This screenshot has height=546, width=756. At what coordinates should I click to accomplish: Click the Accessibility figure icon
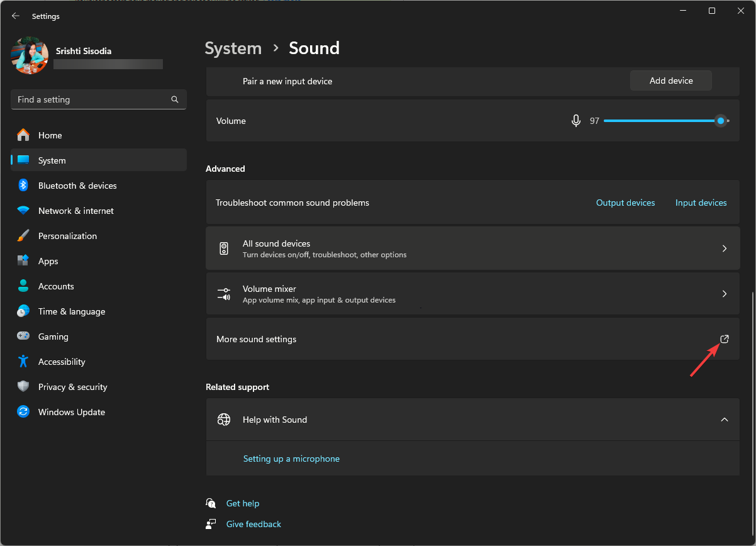23,362
